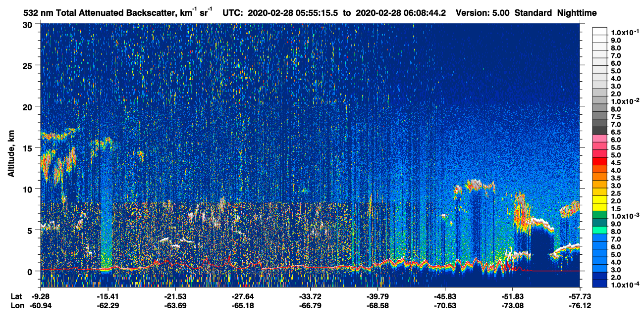Click the colorbar label 6.5
This screenshot has height=330, width=644.
(x=616, y=132)
